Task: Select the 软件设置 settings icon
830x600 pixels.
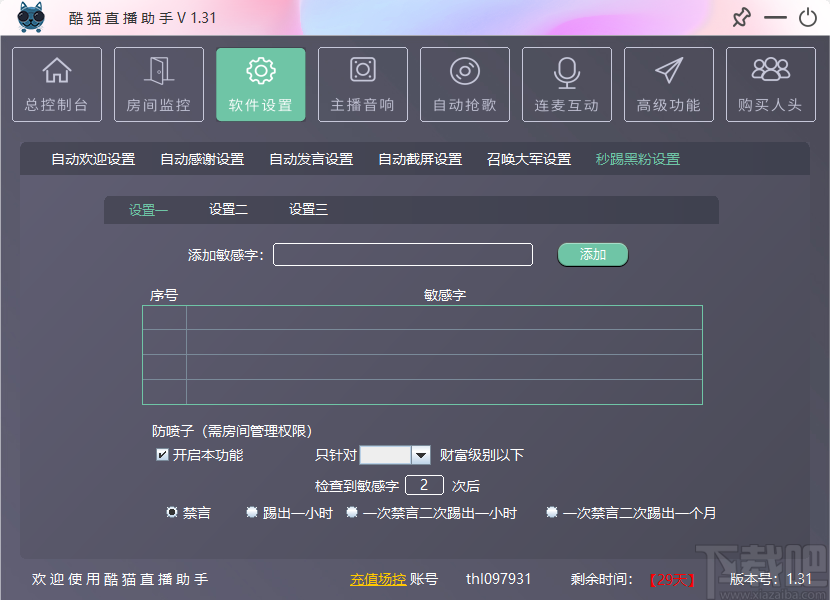Action: [260, 84]
